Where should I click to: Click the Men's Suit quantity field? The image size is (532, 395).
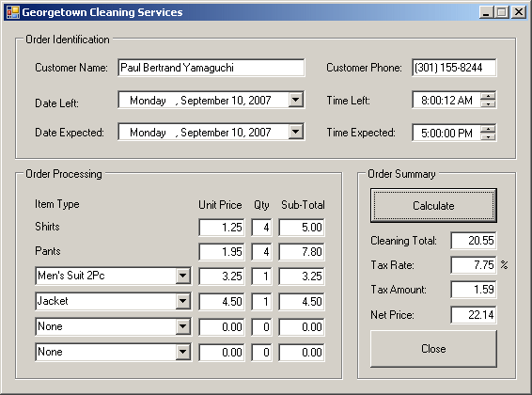click(261, 276)
